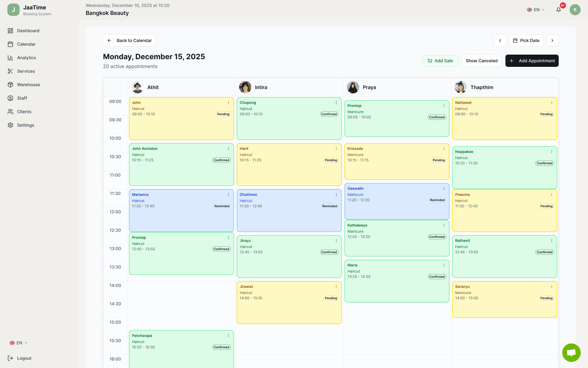Switch to the Settings section

pos(11,125)
